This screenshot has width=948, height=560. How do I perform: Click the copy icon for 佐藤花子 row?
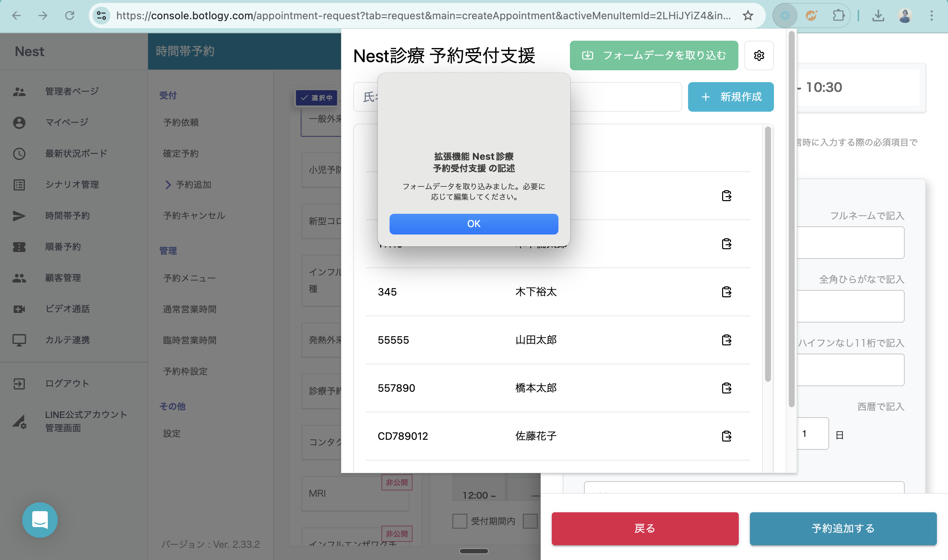pyautogui.click(x=726, y=436)
